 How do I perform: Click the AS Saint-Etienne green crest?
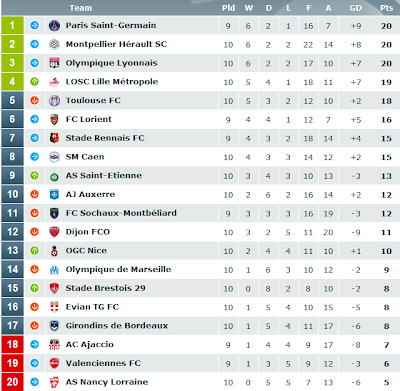click(54, 176)
